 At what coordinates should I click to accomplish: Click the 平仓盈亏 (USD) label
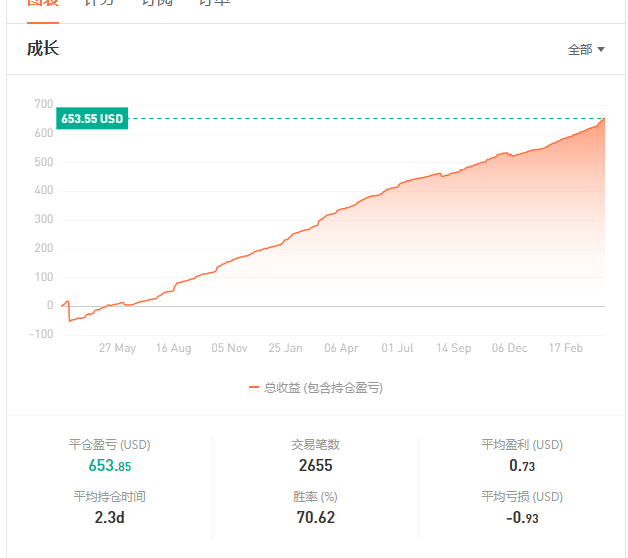(109, 445)
